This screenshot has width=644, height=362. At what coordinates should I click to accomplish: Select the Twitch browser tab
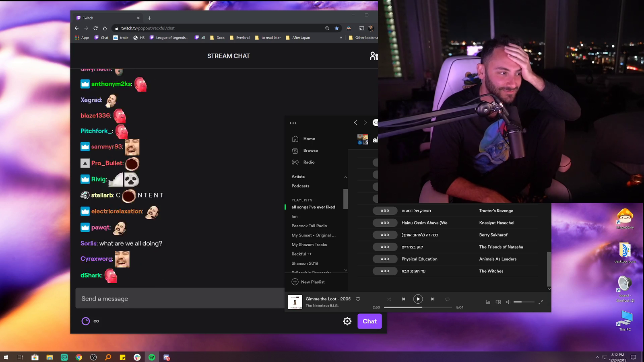(107, 18)
